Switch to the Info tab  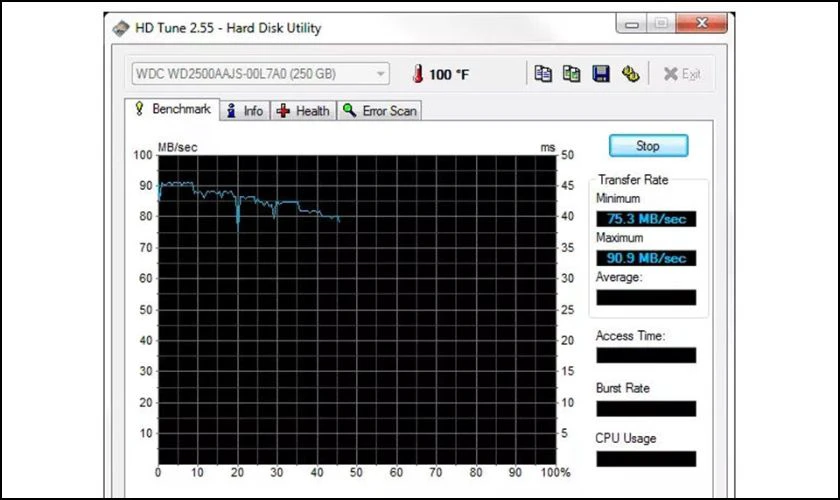(245, 111)
